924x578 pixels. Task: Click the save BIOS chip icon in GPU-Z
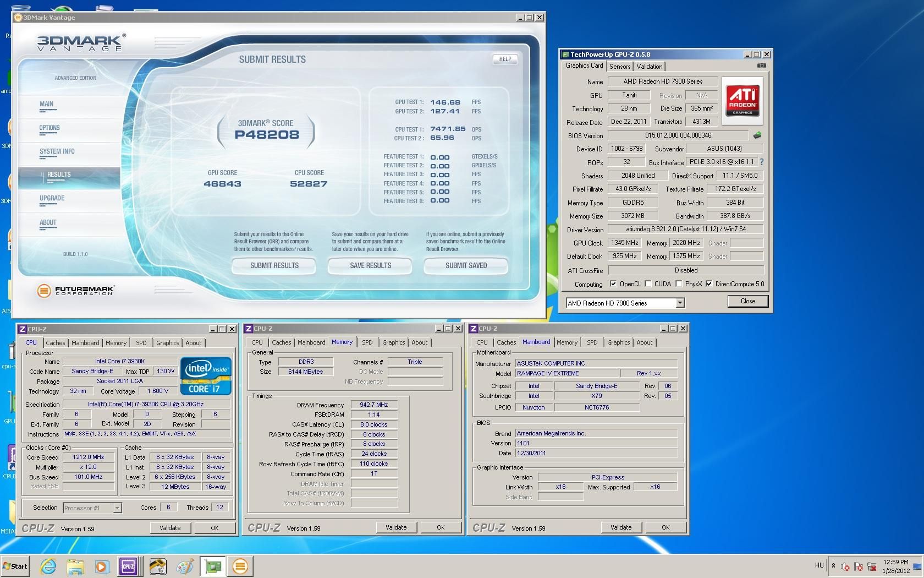tap(757, 135)
